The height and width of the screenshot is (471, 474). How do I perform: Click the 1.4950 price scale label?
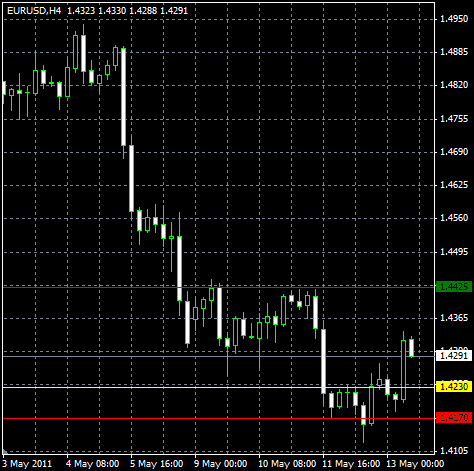pos(454,19)
